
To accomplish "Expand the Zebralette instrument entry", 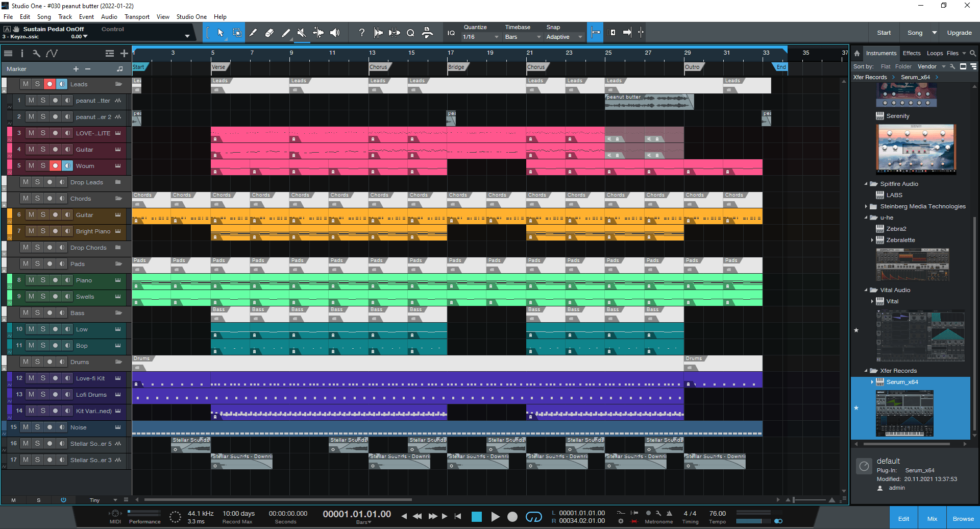I will 872,240.
